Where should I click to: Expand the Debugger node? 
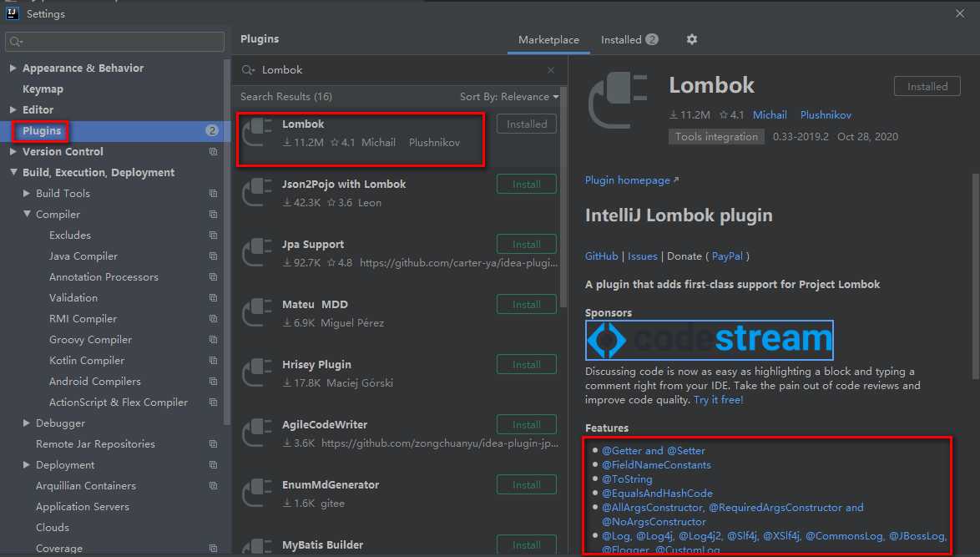(x=26, y=423)
